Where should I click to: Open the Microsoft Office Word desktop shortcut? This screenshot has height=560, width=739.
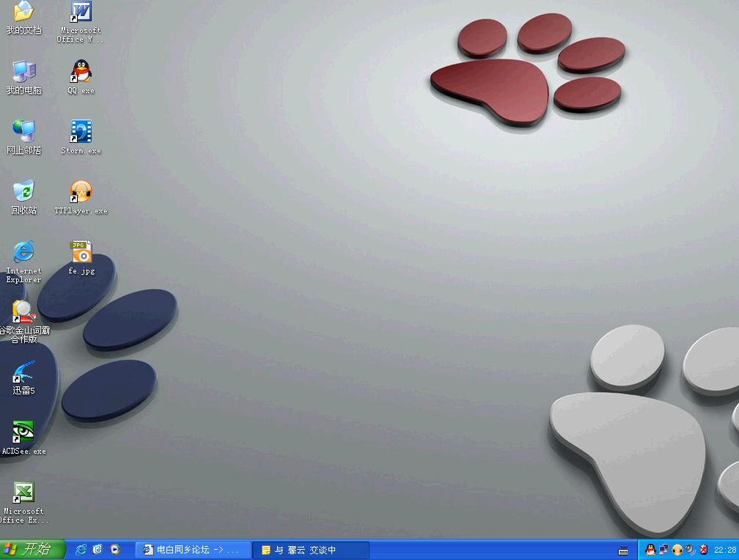point(81,13)
